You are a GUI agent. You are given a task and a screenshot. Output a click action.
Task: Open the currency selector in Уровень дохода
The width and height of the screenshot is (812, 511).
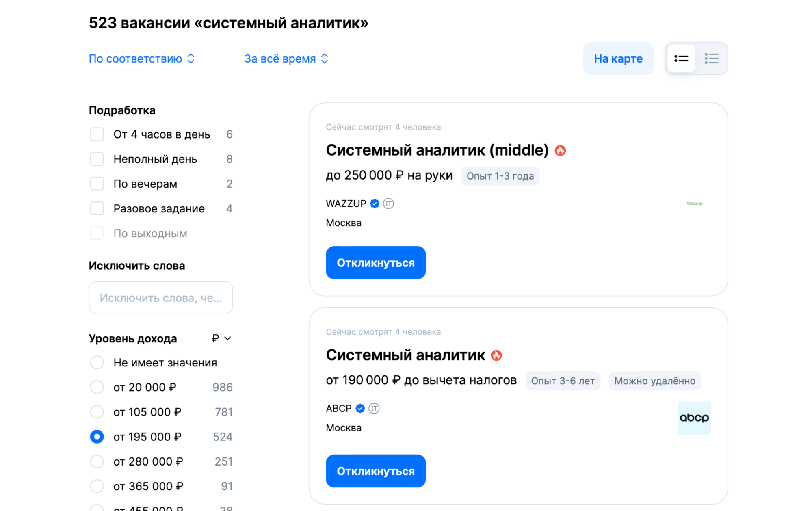click(x=221, y=338)
